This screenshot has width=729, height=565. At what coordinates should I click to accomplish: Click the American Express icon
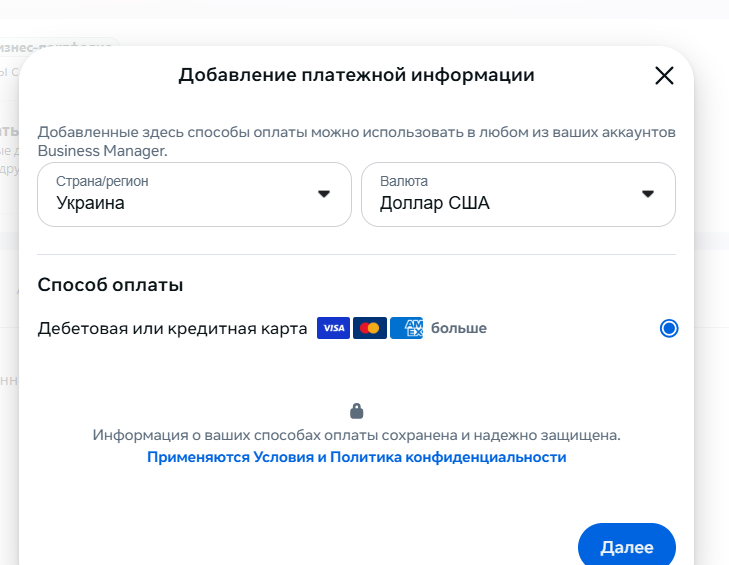(x=407, y=328)
